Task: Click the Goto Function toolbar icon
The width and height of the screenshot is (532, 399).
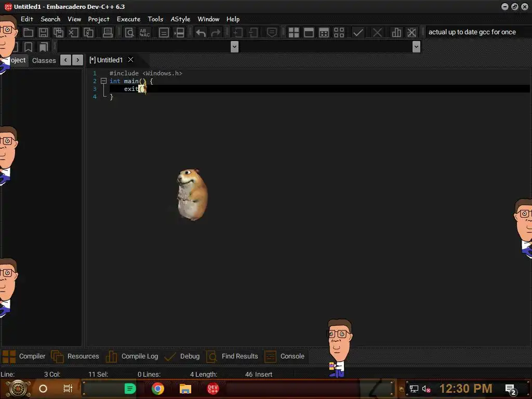Action: (x=164, y=33)
